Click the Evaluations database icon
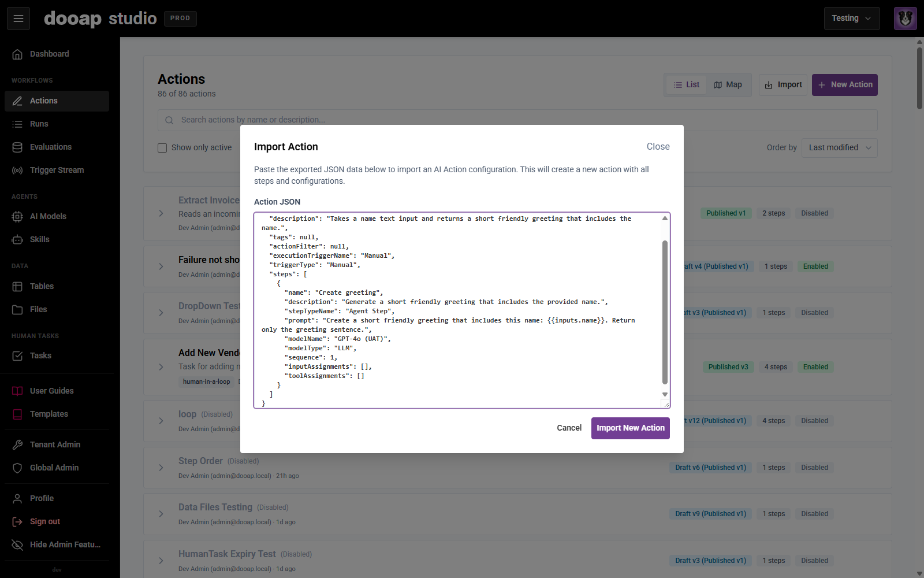This screenshot has height=578, width=924. tap(17, 147)
